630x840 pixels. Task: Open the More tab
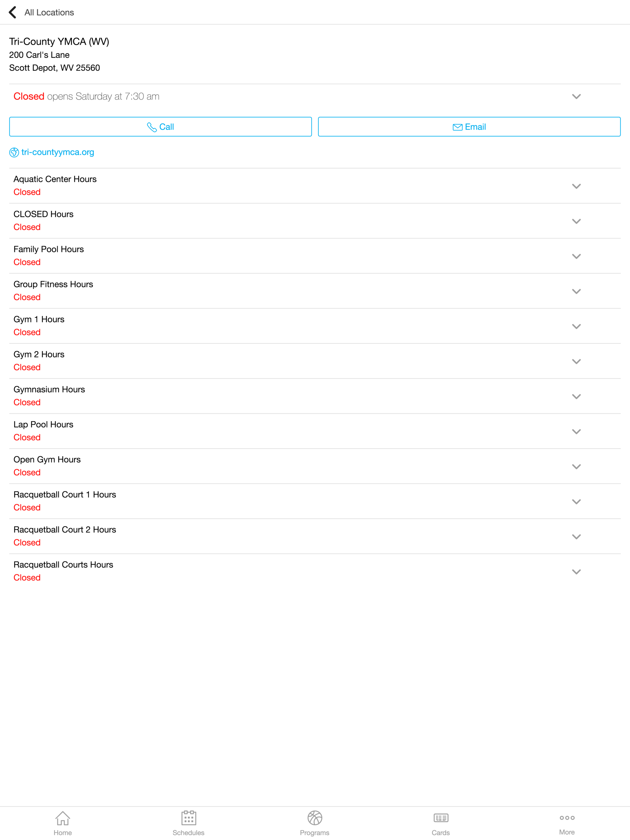[x=567, y=823]
